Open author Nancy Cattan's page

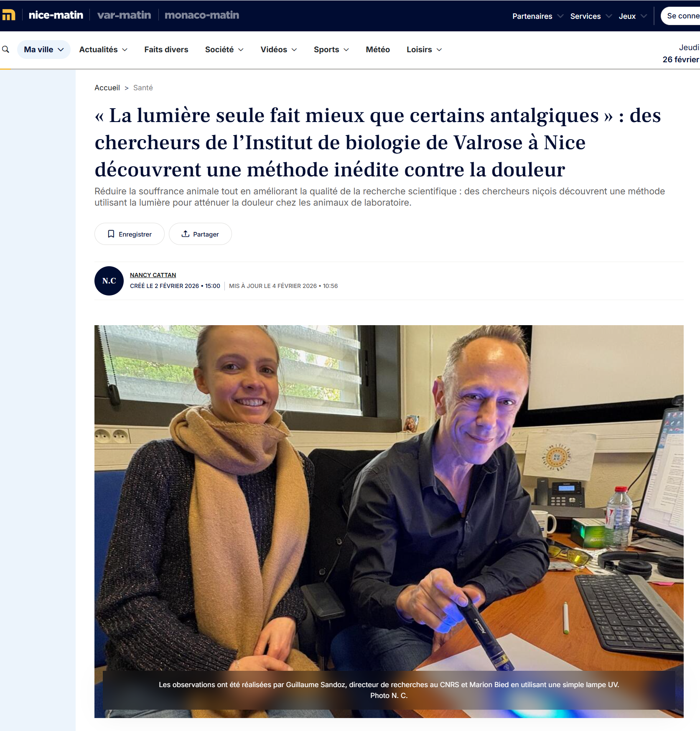tap(153, 275)
